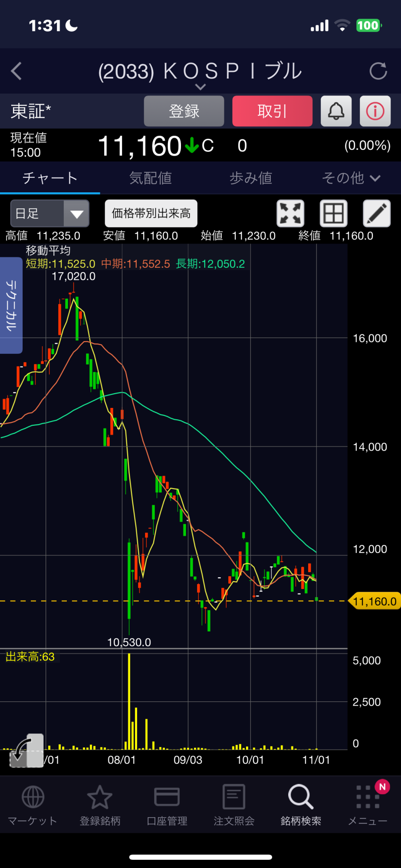The image size is (401, 868).
Task: Switch to the 気配値 tab
Action: [150, 178]
